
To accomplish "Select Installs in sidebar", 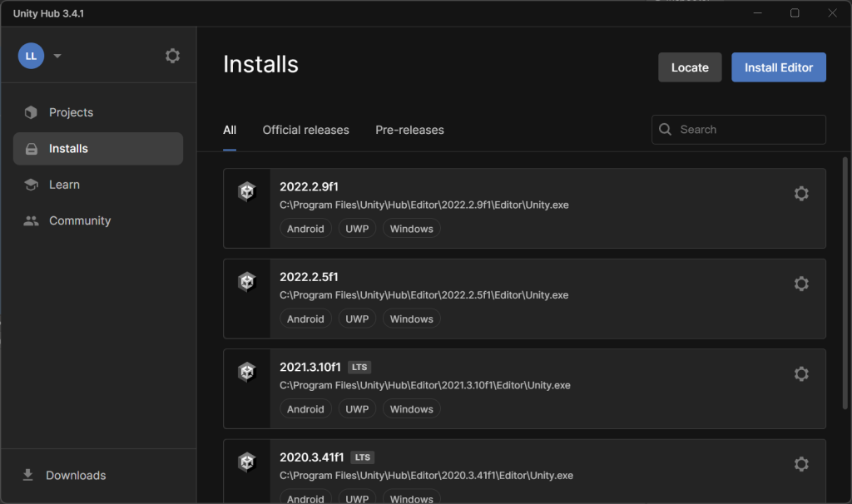I will coord(98,149).
